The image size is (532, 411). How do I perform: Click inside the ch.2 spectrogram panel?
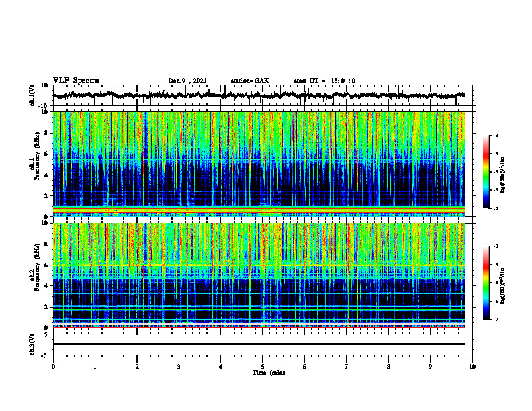pos(259,275)
